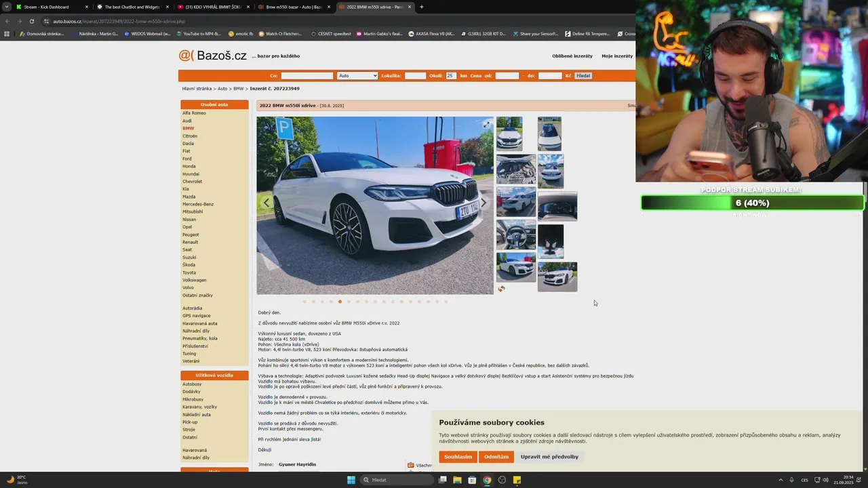Decline cookies with Odmítám

pos(496,457)
